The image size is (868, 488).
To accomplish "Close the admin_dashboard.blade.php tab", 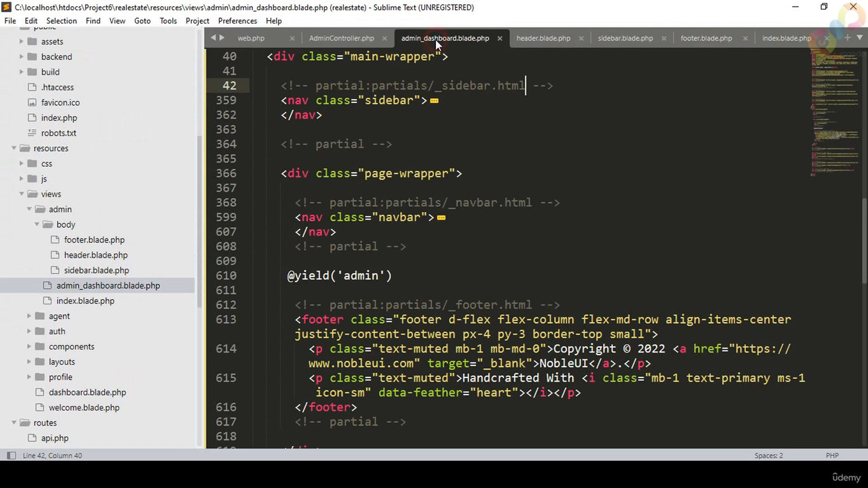I will click(500, 39).
